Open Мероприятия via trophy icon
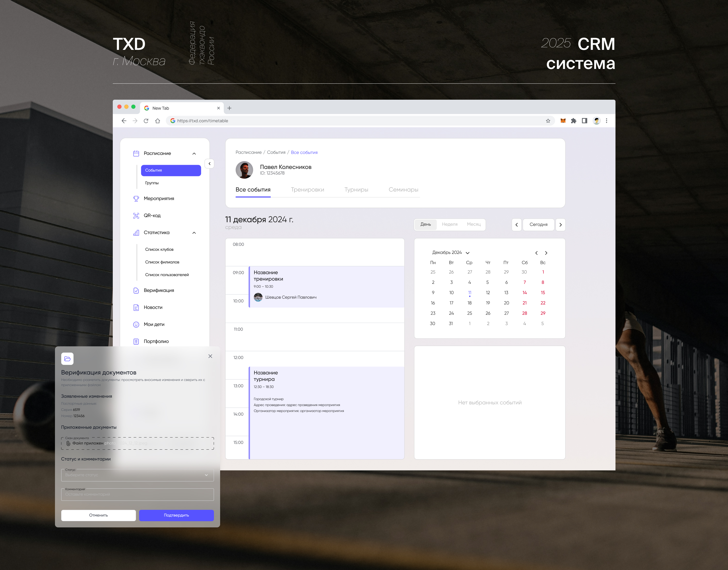 pos(136,199)
